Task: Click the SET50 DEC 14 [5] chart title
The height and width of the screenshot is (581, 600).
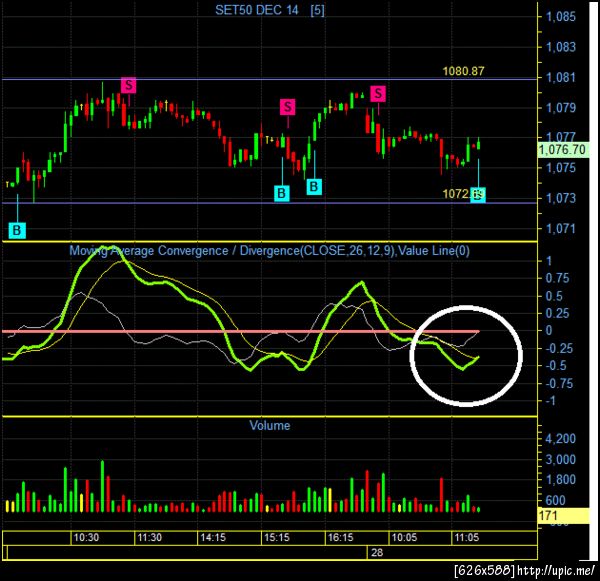Action: tap(270, 10)
